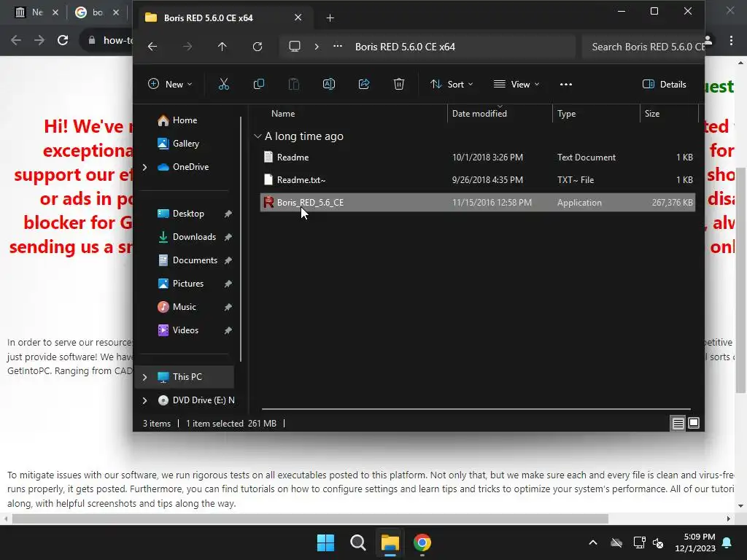747x560 pixels.
Task: Go back with Explorer back arrow
Action: pyautogui.click(x=152, y=47)
